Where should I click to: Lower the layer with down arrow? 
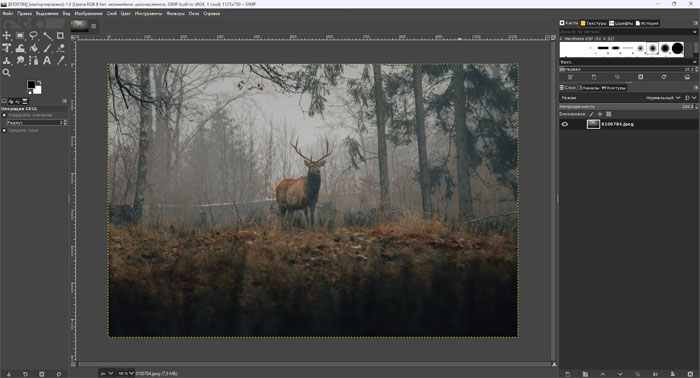coord(620,374)
